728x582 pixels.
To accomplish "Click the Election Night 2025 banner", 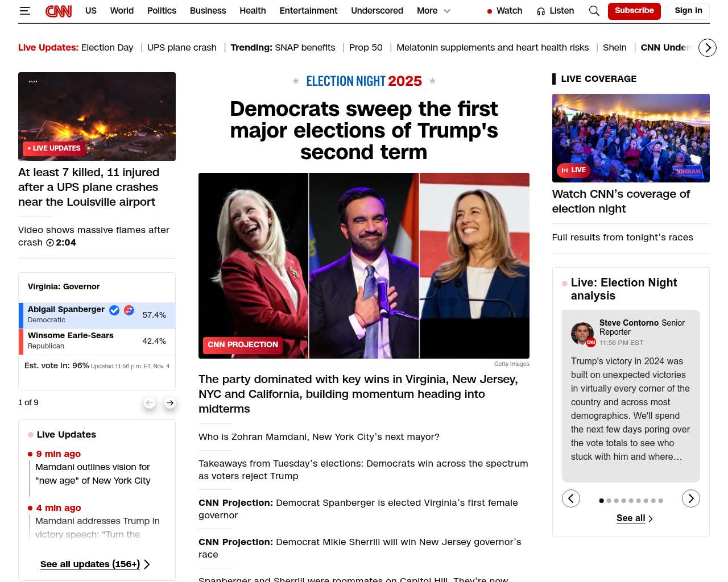I will coord(364,81).
